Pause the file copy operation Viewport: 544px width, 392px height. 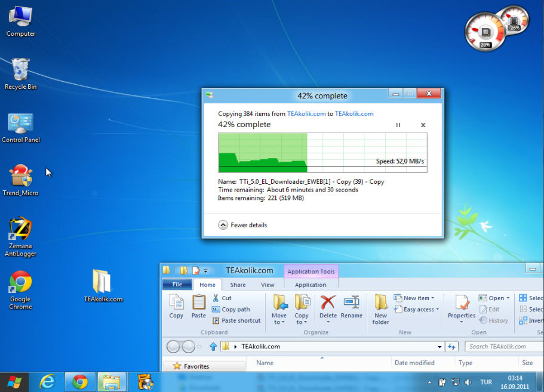(x=398, y=125)
